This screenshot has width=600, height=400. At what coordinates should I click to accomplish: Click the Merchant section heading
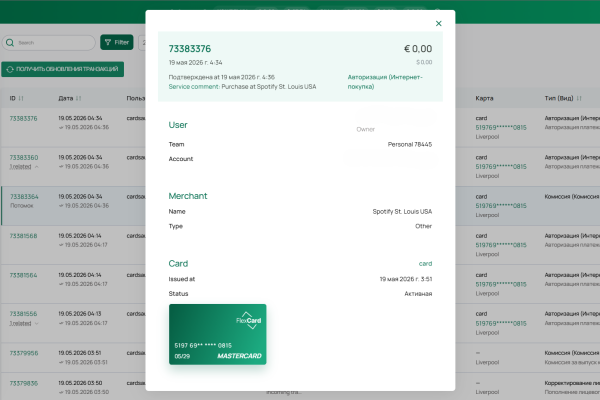click(188, 196)
